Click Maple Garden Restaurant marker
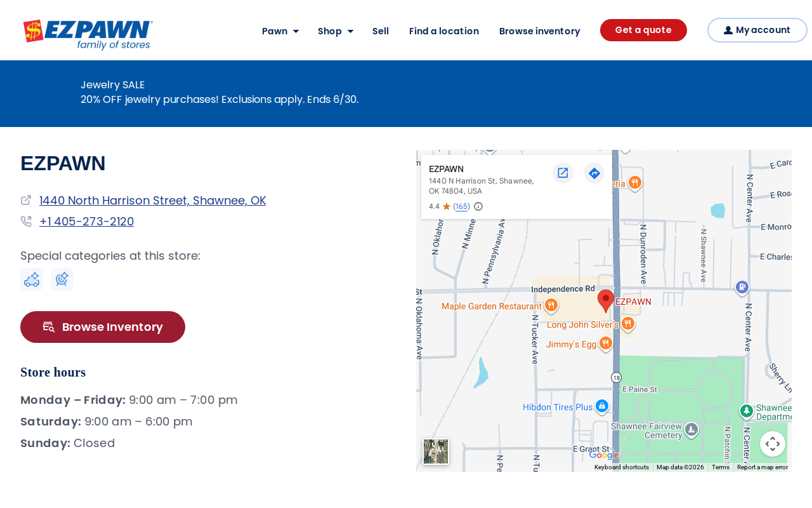Viewport: 812px width, 508px height. pos(551,305)
